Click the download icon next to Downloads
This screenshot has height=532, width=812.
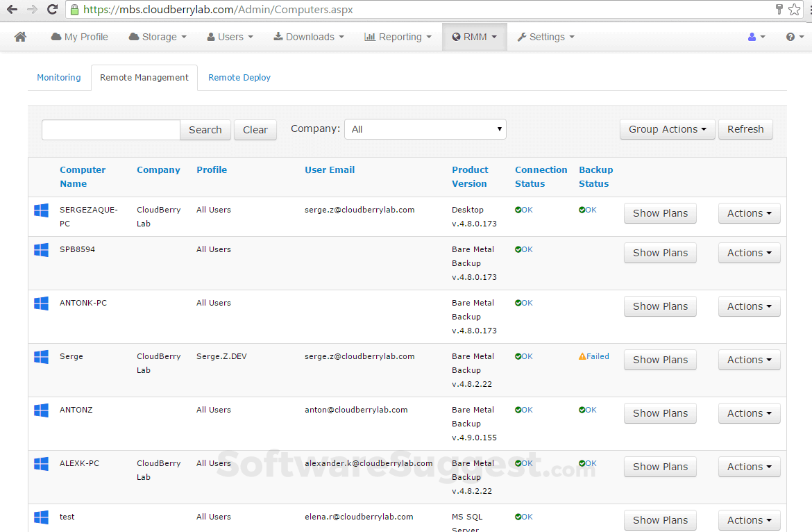(x=280, y=36)
